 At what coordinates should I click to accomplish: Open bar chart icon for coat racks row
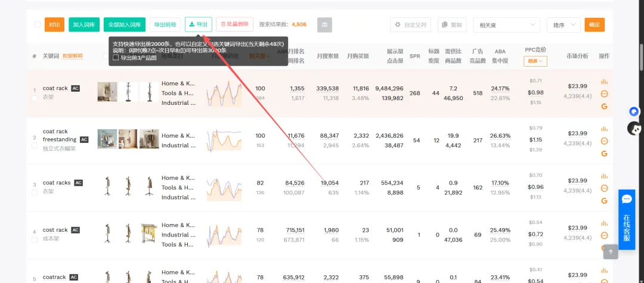click(x=604, y=176)
